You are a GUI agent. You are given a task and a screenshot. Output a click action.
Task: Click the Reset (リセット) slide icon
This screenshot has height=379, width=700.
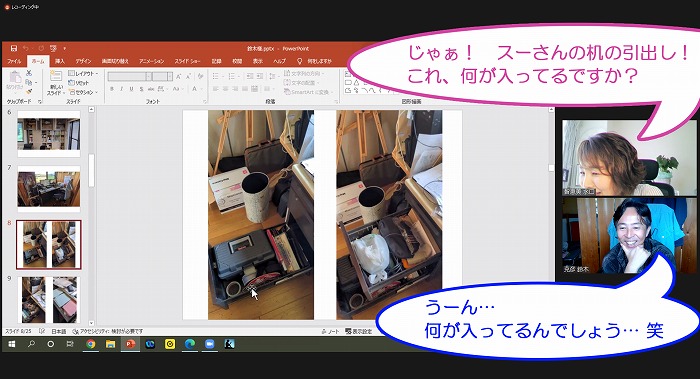(x=79, y=83)
